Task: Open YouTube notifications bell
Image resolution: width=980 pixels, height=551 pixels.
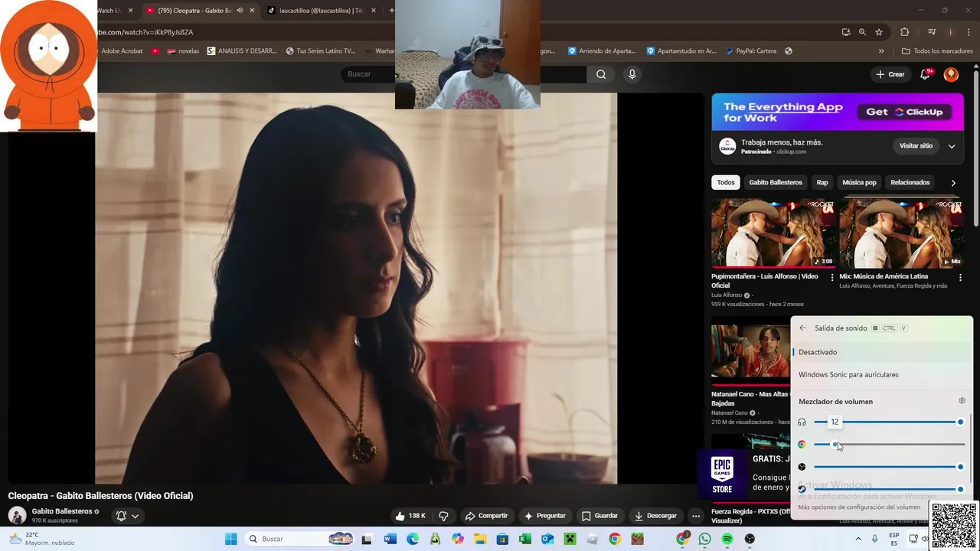Action: (x=926, y=73)
